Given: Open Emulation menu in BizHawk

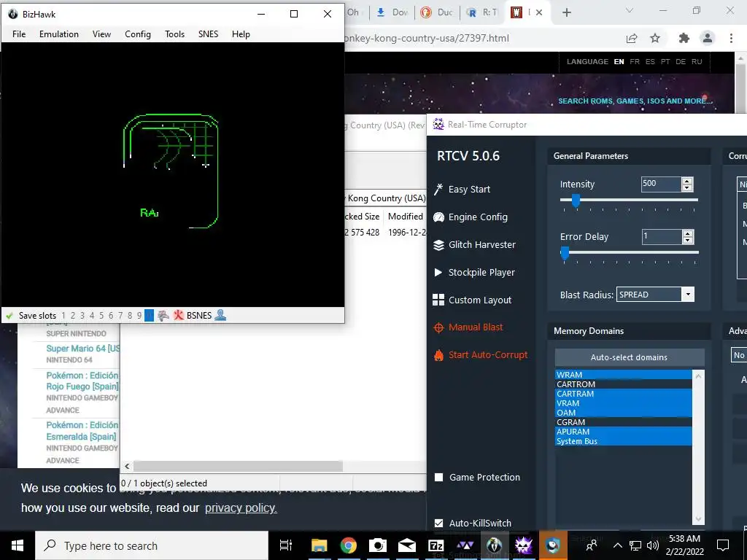Looking at the screenshot, I should coord(59,34).
